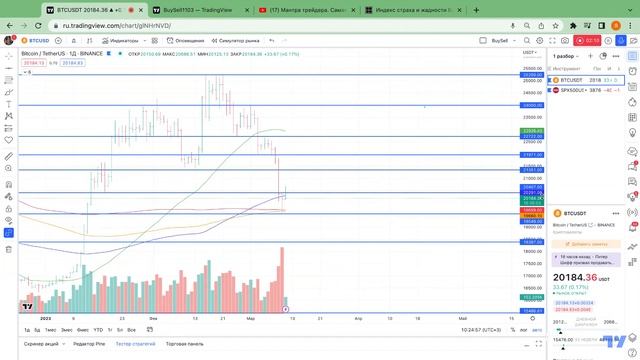The height and width of the screenshot is (360, 640).
Task: Open the Редактор Pine tab
Action: (89, 344)
